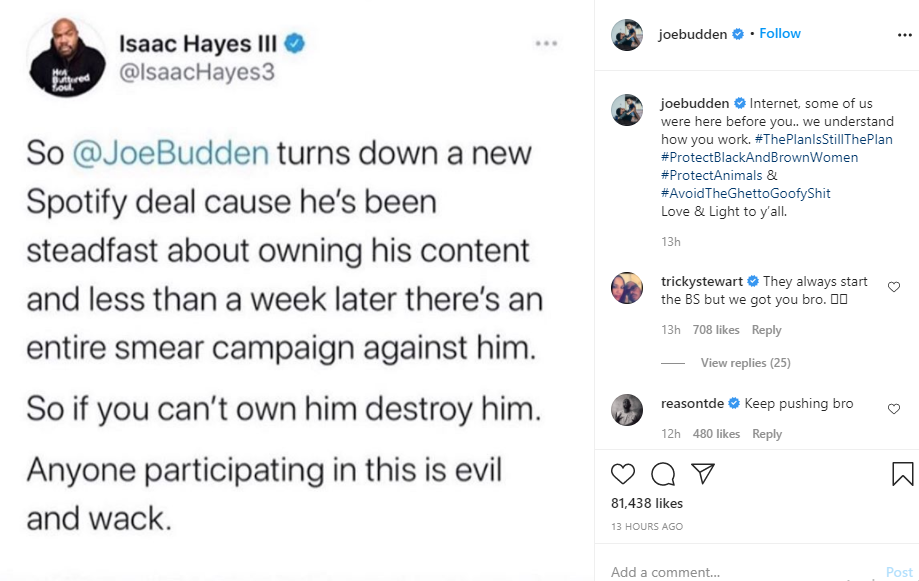Like the post with the heart icon
The width and height of the screenshot is (919, 581).
[x=622, y=474]
